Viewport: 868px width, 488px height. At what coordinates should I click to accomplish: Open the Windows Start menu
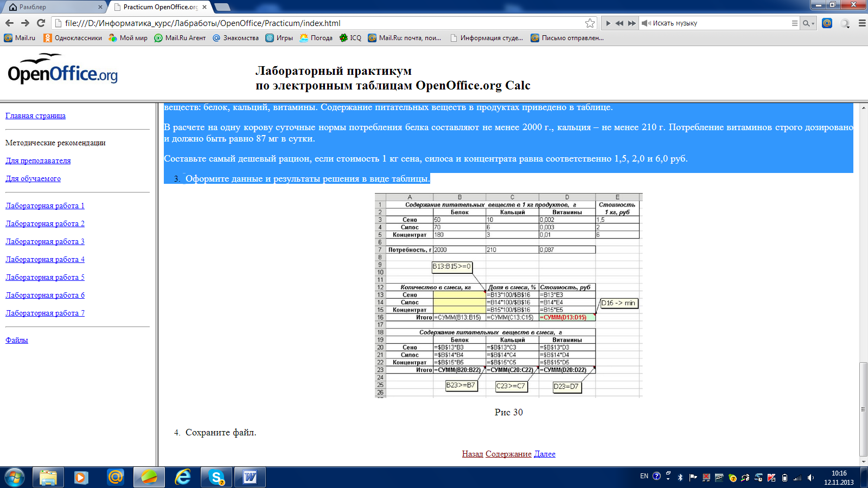point(15,477)
